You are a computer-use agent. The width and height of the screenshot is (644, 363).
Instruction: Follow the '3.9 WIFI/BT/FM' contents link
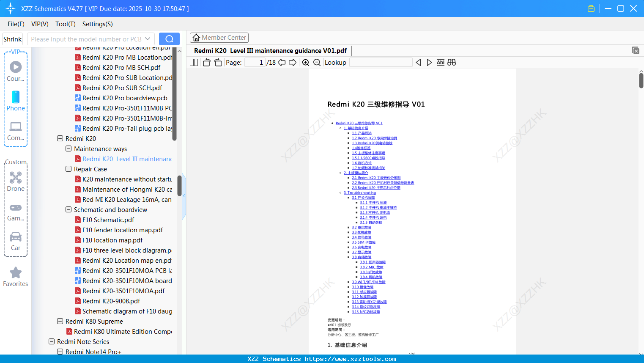pyautogui.click(x=369, y=282)
